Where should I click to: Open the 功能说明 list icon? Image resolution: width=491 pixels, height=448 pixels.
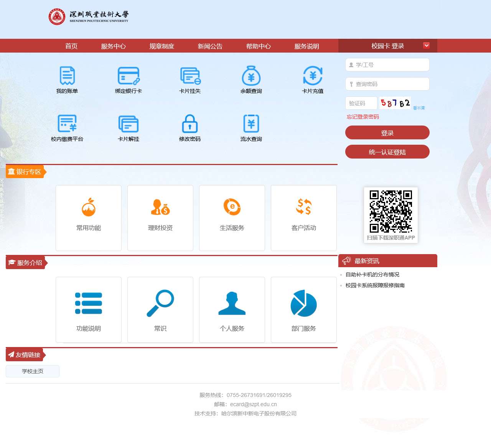[x=89, y=303]
